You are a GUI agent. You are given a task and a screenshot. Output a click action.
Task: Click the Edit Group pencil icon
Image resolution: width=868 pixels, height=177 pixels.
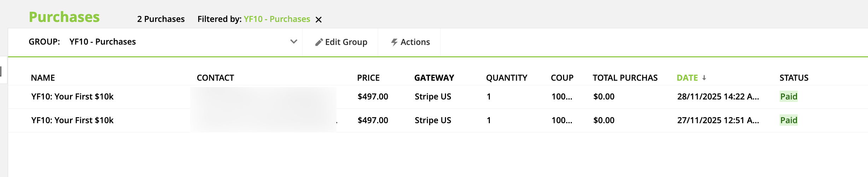pyautogui.click(x=319, y=42)
